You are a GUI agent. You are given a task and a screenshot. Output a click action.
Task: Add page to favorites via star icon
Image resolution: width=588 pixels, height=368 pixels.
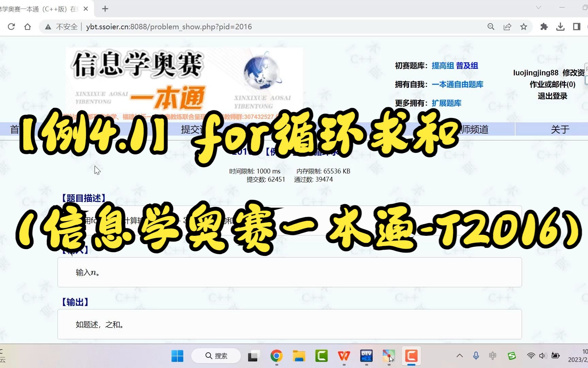524,27
